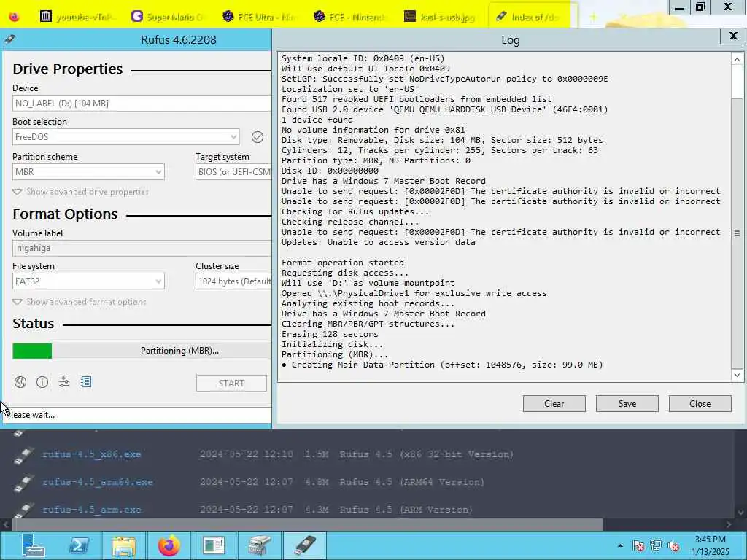Click the Clear log button
Image resolution: width=747 pixels, height=560 pixels.
pos(554,404)
